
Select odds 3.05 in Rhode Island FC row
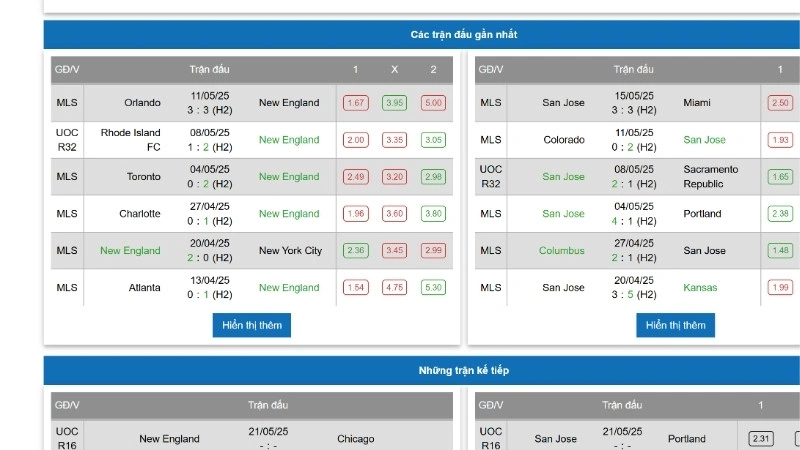click(x=433, y=140)
